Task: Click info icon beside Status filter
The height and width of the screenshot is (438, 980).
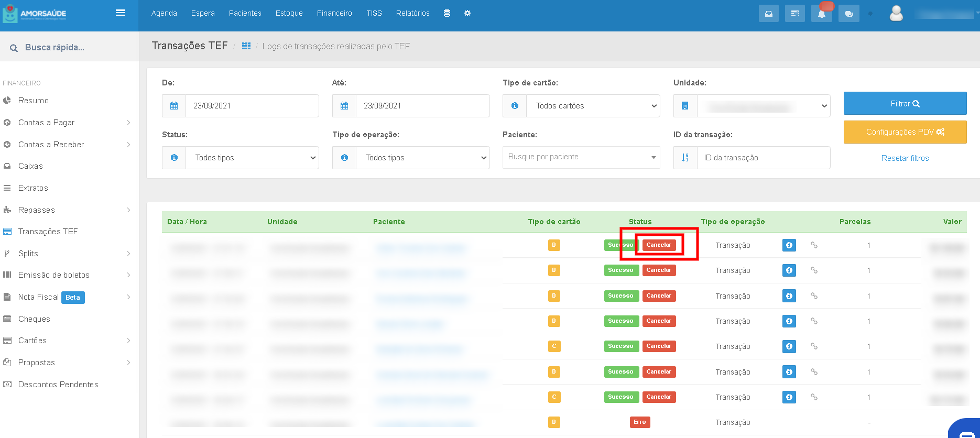Action: tap(174, 158)
